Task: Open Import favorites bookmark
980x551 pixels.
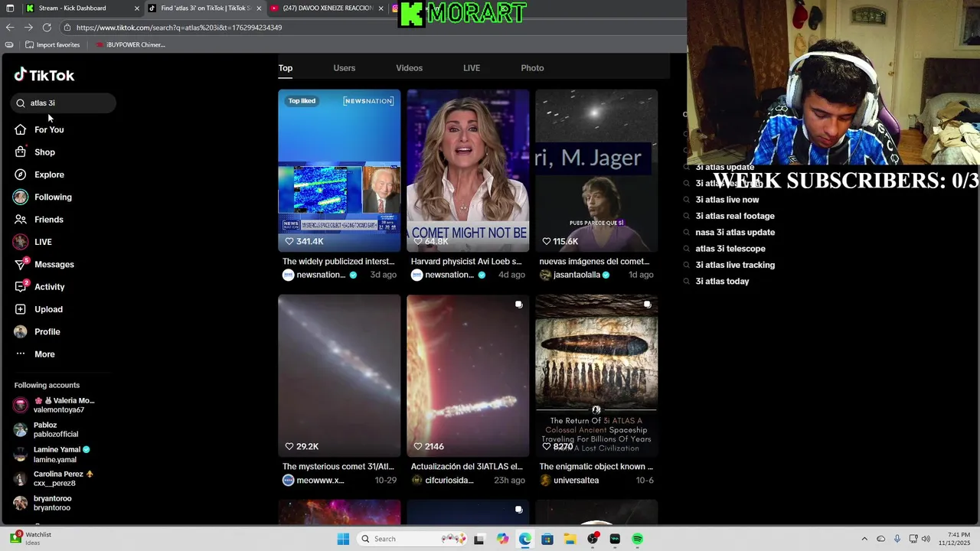Action: pos(52,45)
